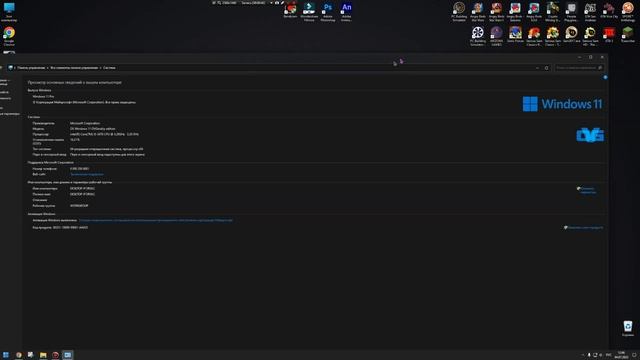Click the Windows Start button on taskbar
Screen dimensions: 640x360
pos(6,355)
